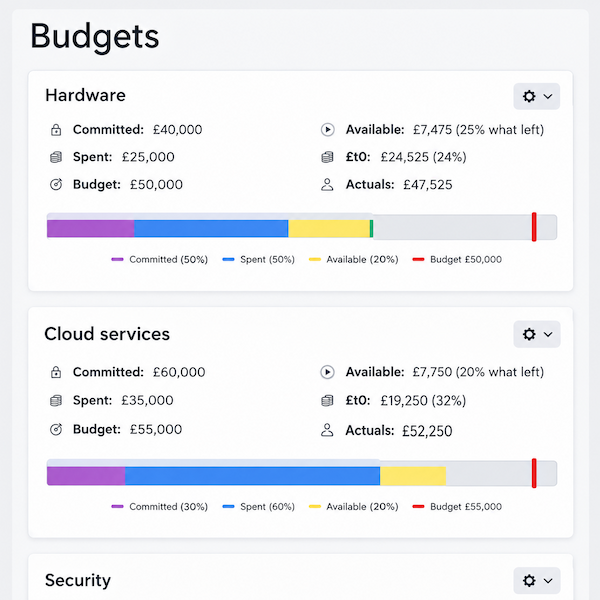Viewport: 600px width, 600px height.
Task: Open the Security card settings gear
Action: (529, 580)
